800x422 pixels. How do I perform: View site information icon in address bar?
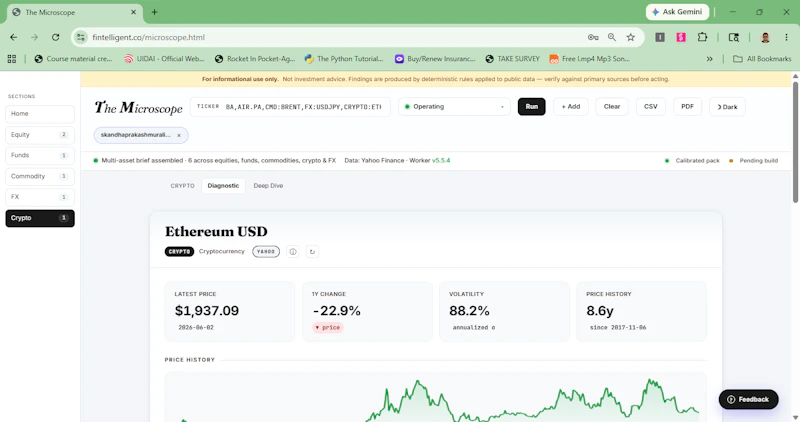tap(81, 37)
